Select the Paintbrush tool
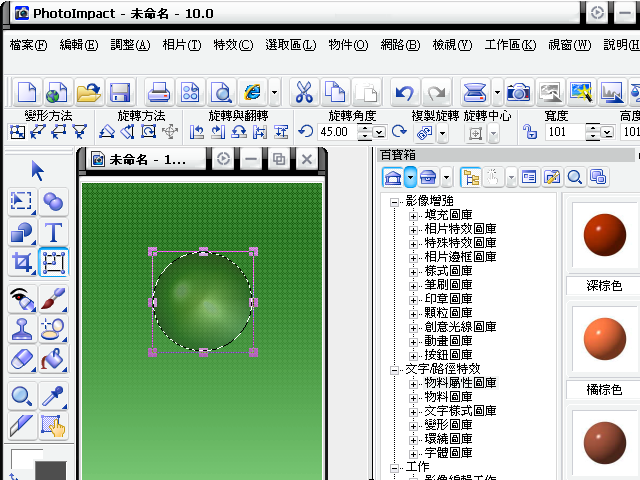This screenshot has width=640, height=480. [x=53, y=299]
